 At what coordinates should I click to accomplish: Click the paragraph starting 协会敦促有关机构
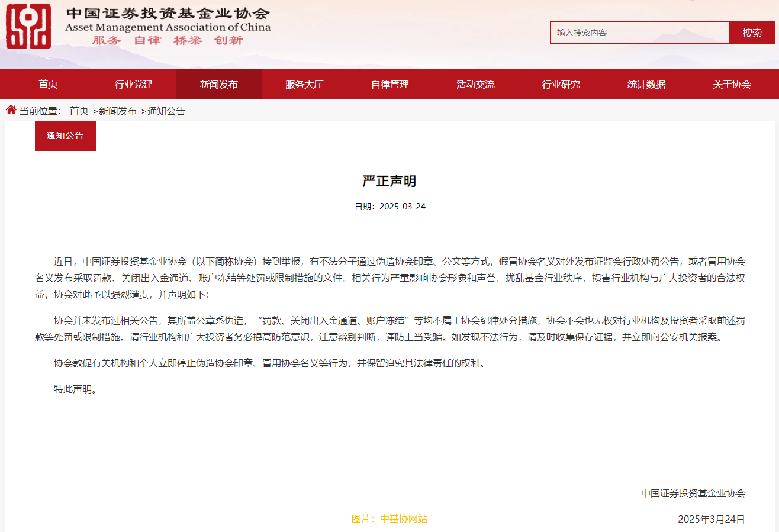point(271,363)
